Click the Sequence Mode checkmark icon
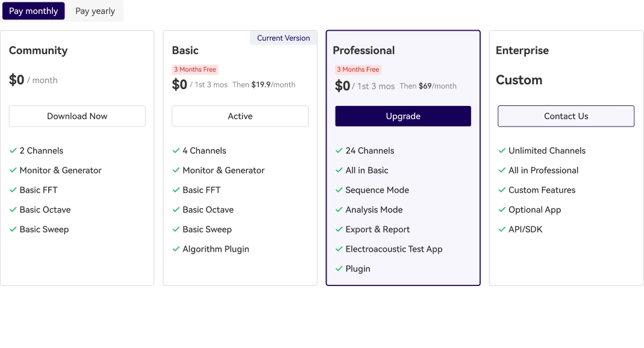Screen dimensions: 644x348 pos(339,190)
